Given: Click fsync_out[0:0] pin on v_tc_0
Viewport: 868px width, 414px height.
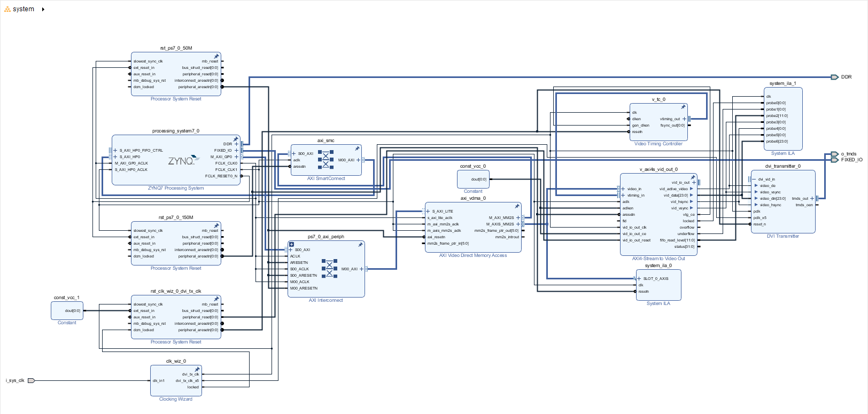Looking at the screenshot, I should click(x=672, y=125).
